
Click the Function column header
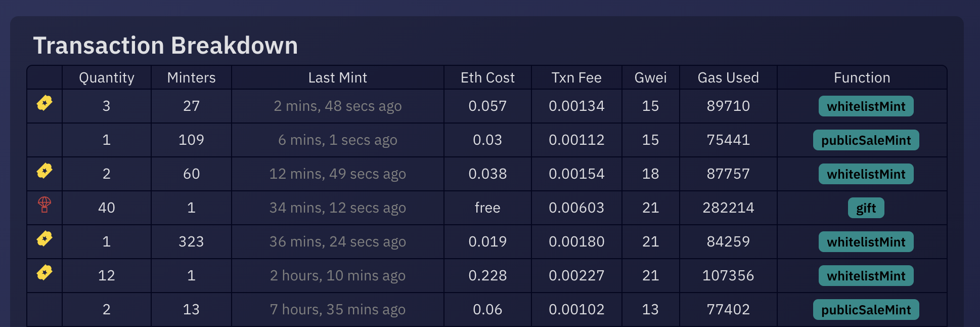point(862,77)
